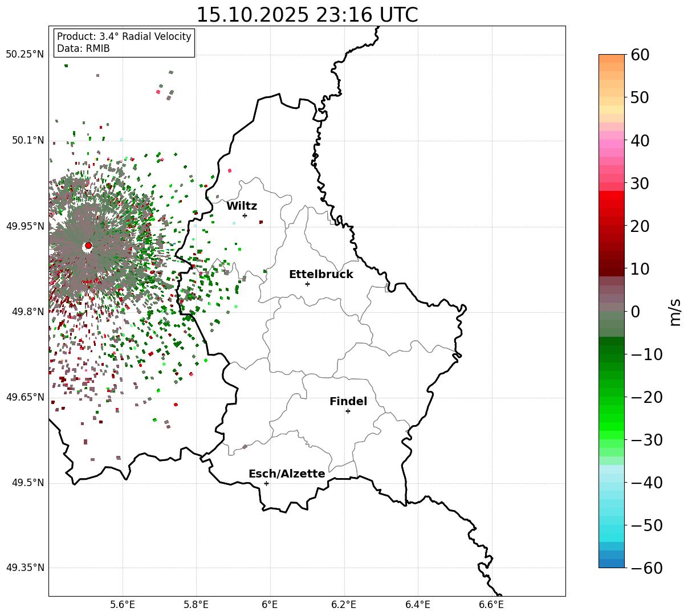688x616 pixels.
Task: Click the Wiltz station cross marker
Action: 245,215
